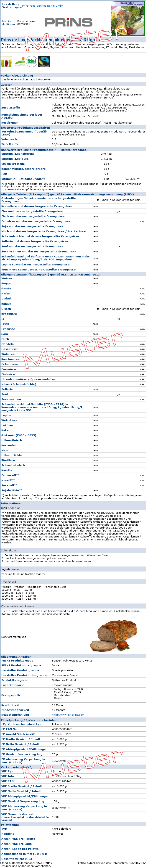Image resolution: width=148 pixels, height=868 pixels.
Task: Select the 'Saucen, Feinkostsaucen, Fonds' product group value
Action: 72,661
